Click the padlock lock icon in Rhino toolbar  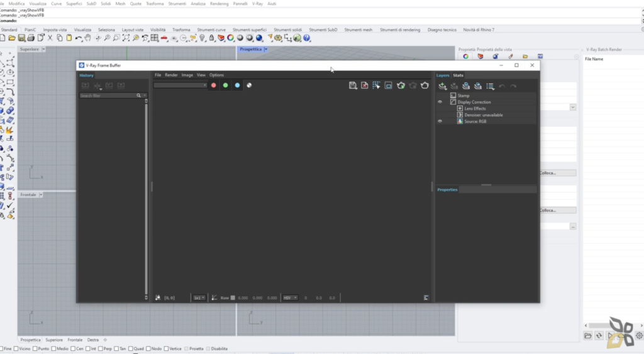point(211,38)
